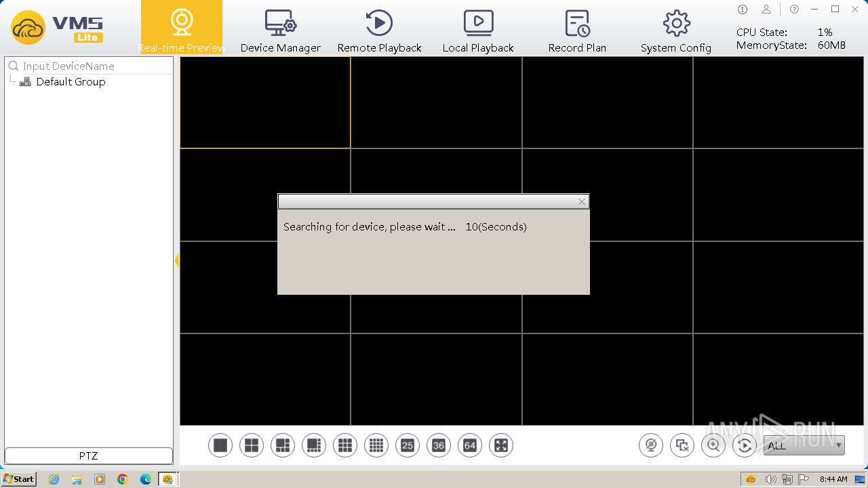
Task: Launch Microsoft Edge from taskbar
Action: (x=146, y=479)
